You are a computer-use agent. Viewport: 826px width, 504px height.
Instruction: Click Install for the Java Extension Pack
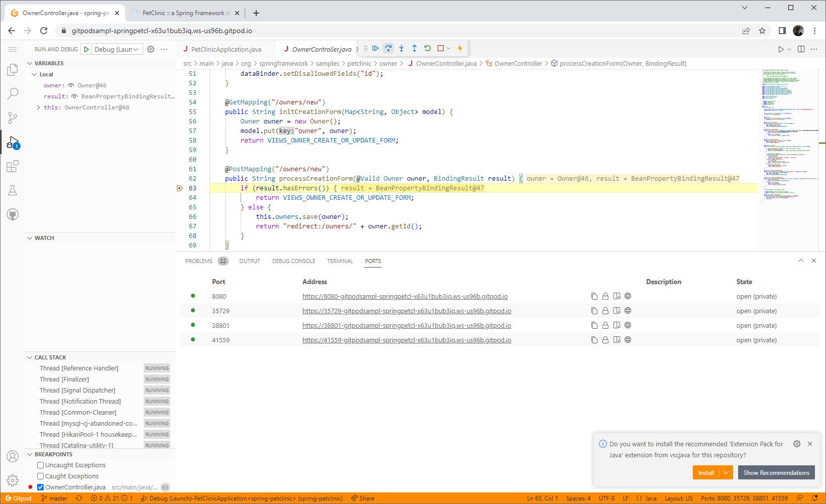pos(706,472)
